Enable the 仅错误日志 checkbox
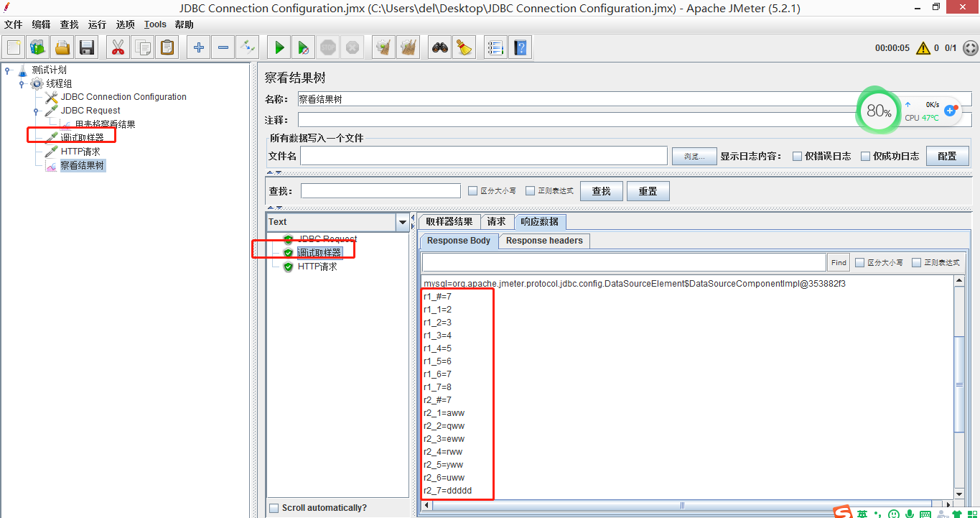 click(x=797, y=156)
